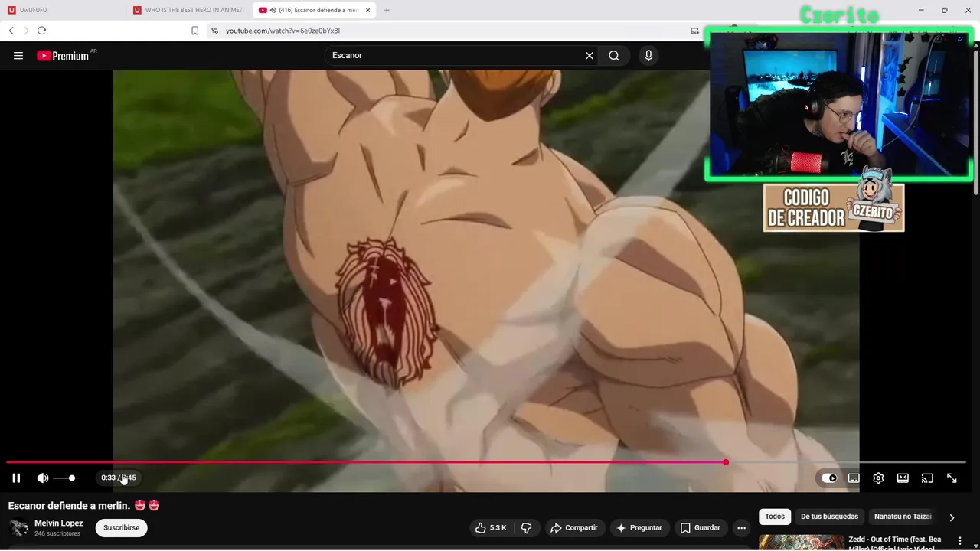980x551 pixels.
Task: Bookmark this page icon
Action: click(194, 31)
